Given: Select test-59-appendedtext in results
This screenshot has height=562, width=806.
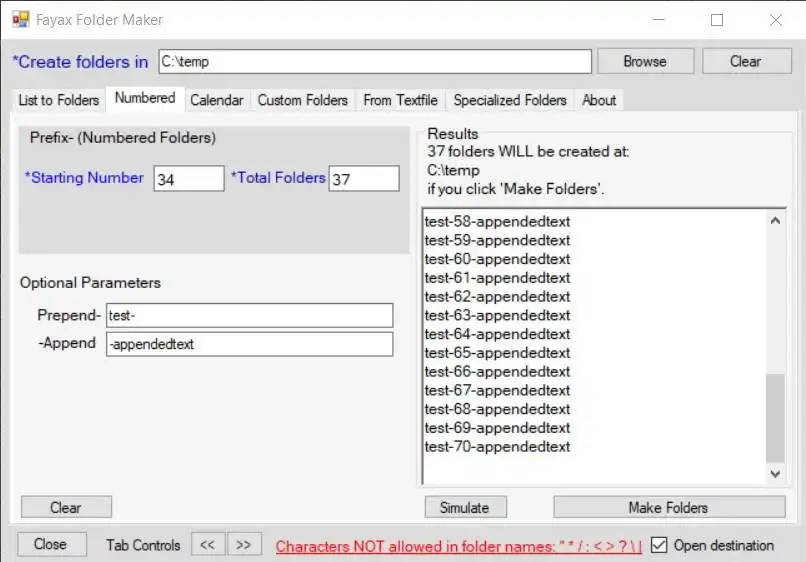Looking at the screenshot, I should (497, 240).
